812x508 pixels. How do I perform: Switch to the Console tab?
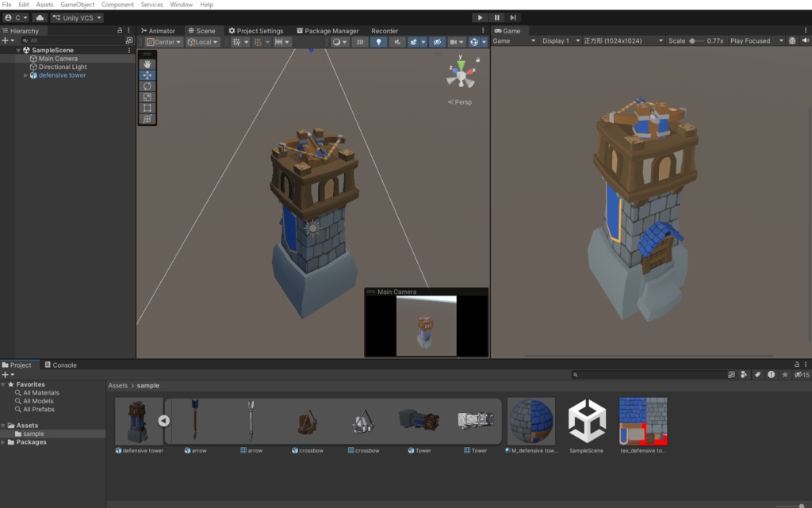pyautogui.click(x=60, y=365)
